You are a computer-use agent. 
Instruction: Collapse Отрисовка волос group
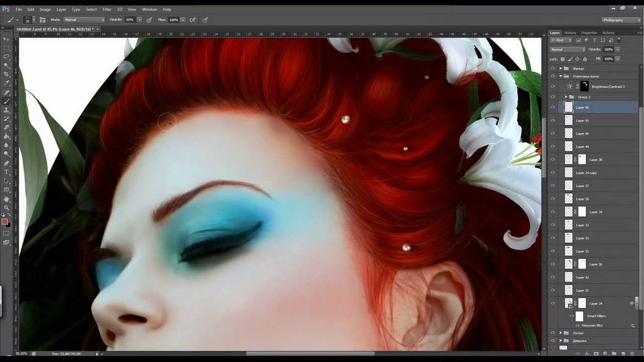coord(560,76)
